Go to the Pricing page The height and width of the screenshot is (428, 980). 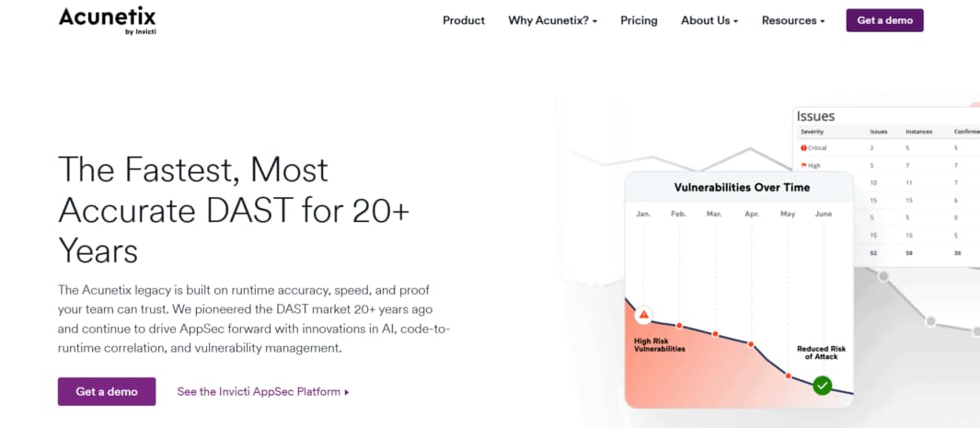coord(639,20)
